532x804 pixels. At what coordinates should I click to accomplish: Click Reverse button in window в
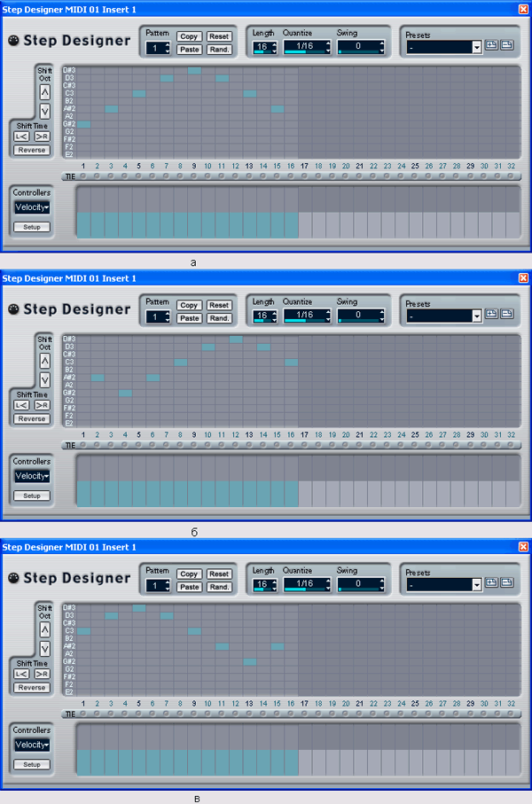click(x=32, y=688)
